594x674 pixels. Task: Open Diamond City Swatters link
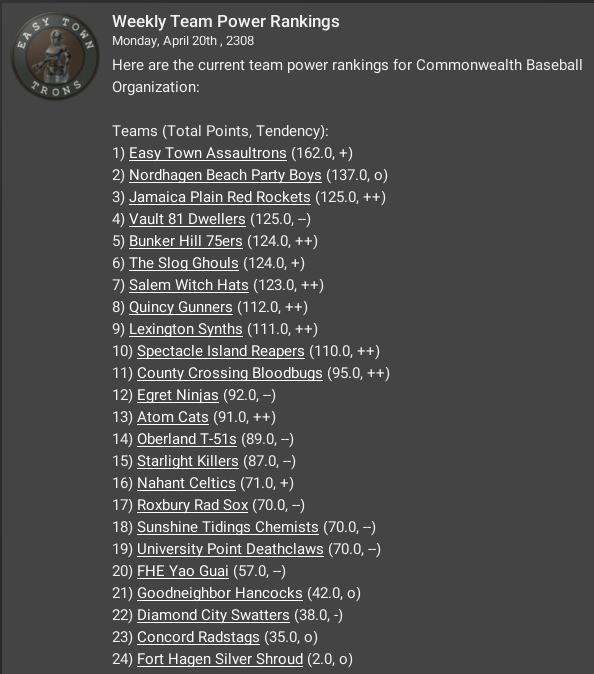coord(213,615)
